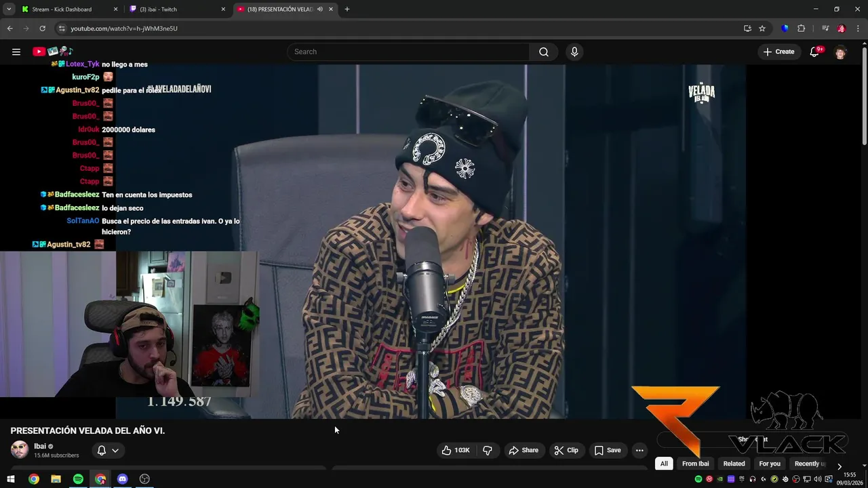Open Chrome three-dot menu
This screenshot has width=868, height=488.
858,28
